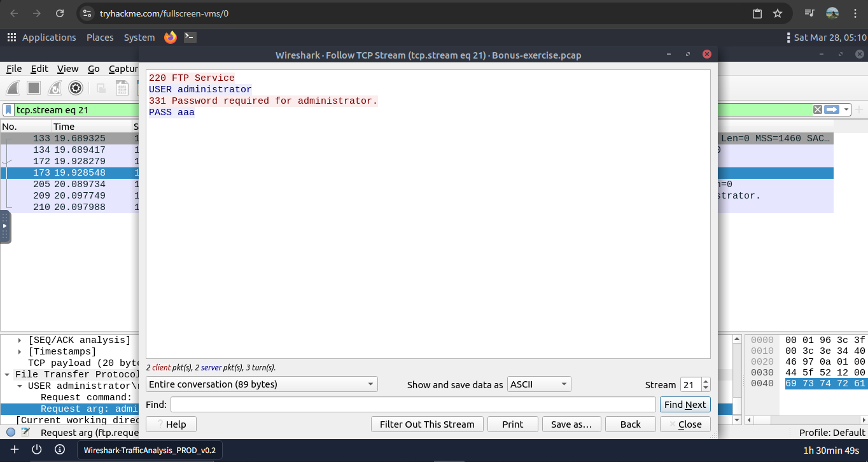Open the clipboard icon in address bar
Screen dimensions: 868x462
(757, 13)
